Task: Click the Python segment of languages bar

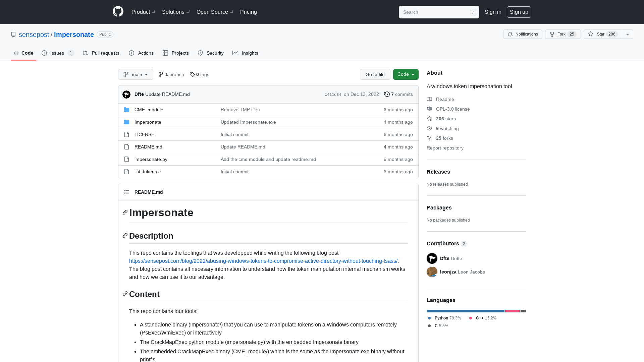Action: (x=466, y=311)
